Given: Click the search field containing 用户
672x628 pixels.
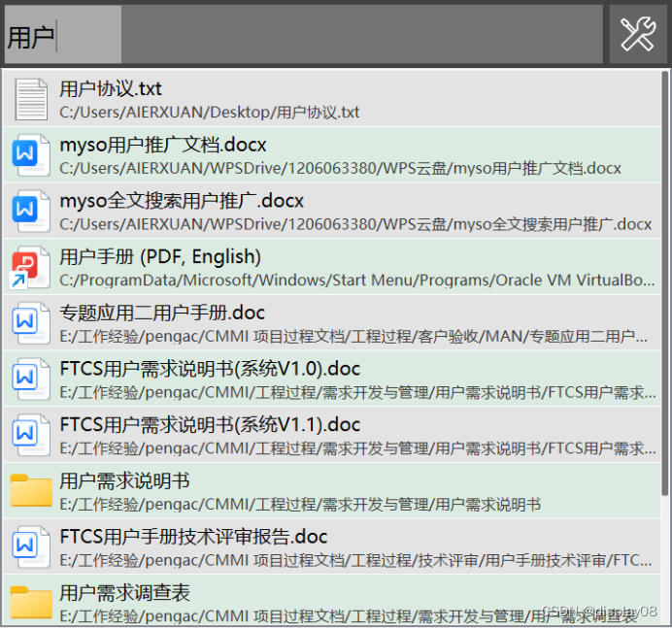Looking at the screenshot, I should [x=303, y=34].
